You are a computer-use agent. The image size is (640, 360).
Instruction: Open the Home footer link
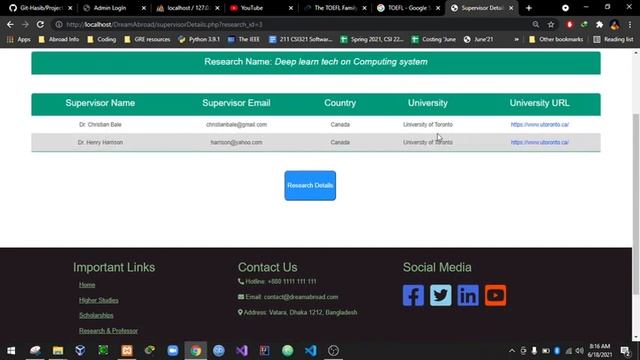point(87,285)
